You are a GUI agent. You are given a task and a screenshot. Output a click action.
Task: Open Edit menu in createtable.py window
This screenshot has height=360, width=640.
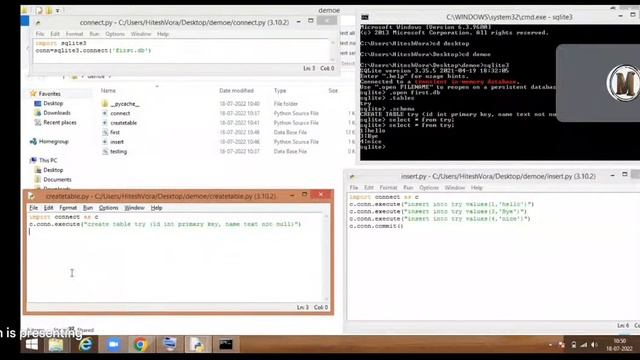point(49,208)
